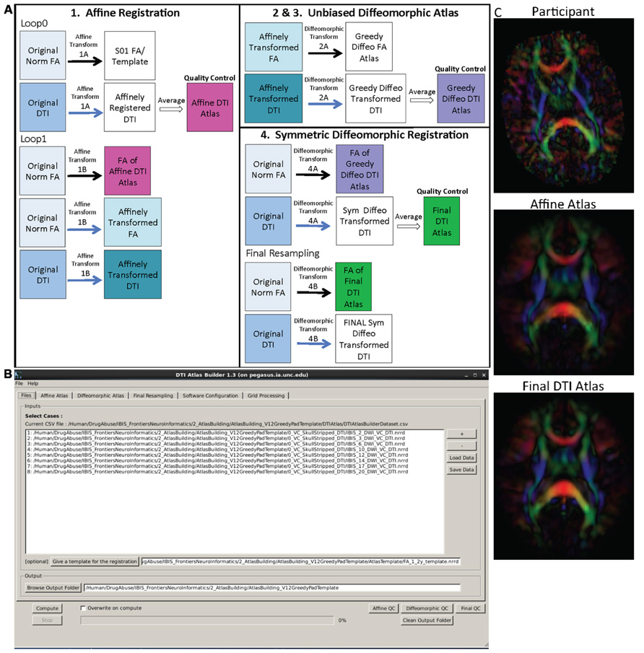Open the Diffeomorphic QC view
This screenshot has width=644, height=653.
click(427, 608)
